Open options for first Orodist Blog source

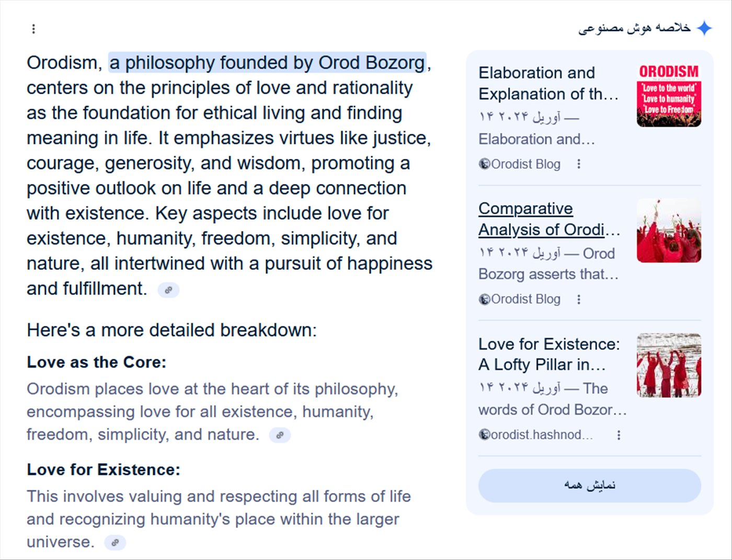pos(578,164)
